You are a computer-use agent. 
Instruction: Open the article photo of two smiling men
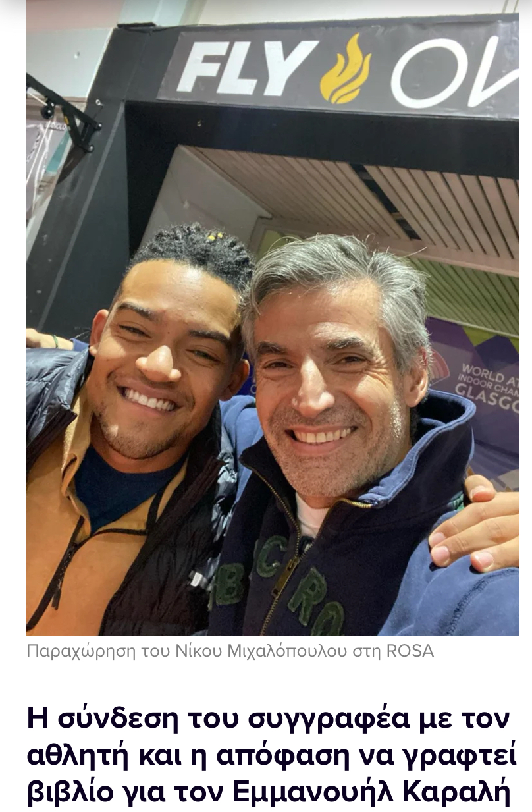click(x=273, y=318)
